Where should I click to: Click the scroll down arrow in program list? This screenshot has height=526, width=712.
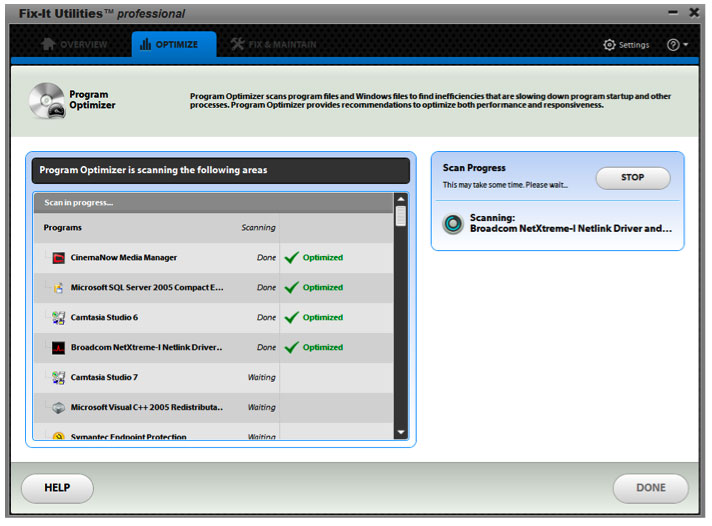click(401, 432)
